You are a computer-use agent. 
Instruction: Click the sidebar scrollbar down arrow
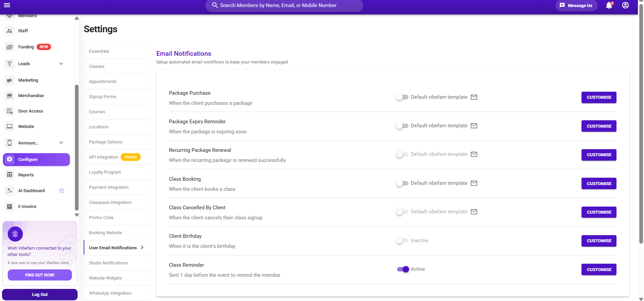[x=77, y=215]
